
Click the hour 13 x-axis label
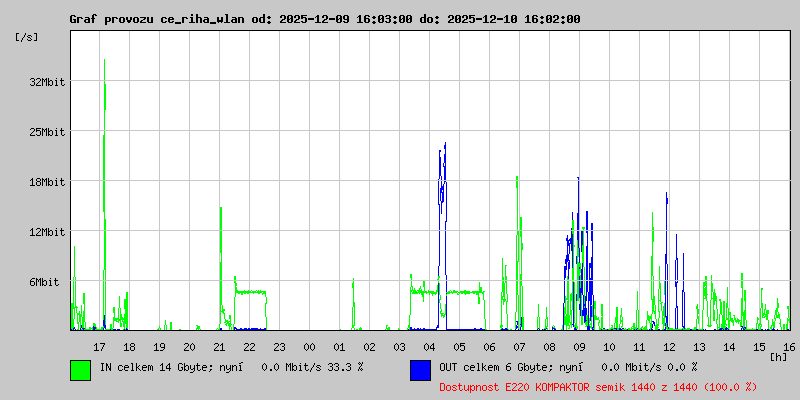pyautogui.click(x=699, y=347)
